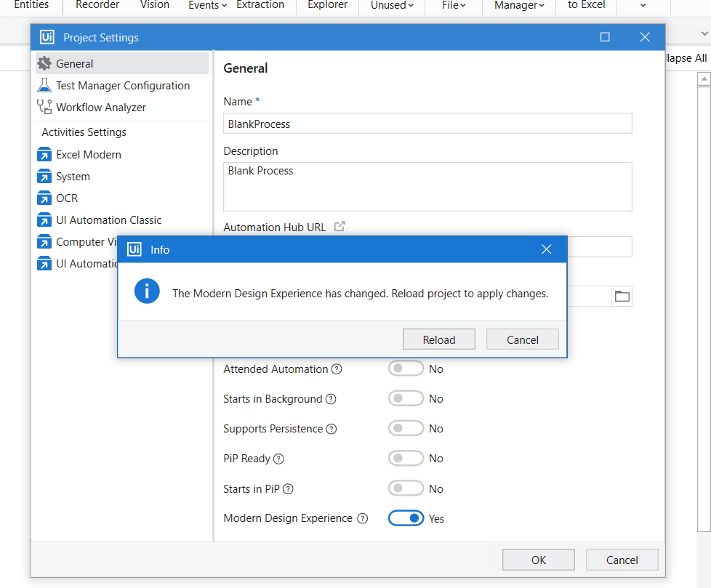Click the Computer Vision activity icon

tap(44, 241)
